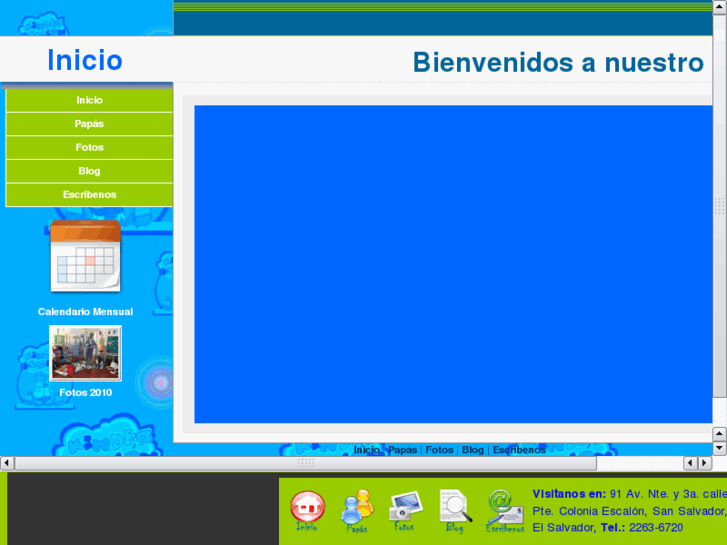Screen dimensions: 727x545
Task: Click the 'Visítanos en:' address text
Action: (569, 494)
